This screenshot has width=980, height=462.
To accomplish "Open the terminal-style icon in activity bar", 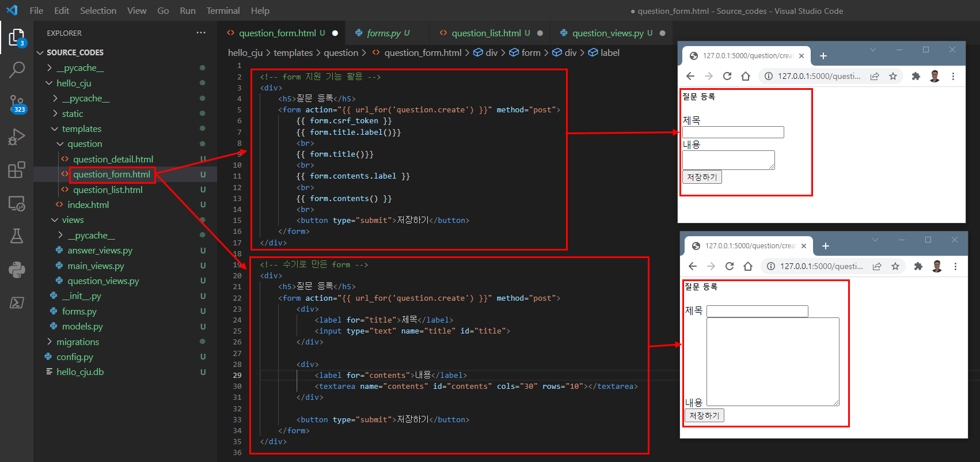I will tap(17, 302).
